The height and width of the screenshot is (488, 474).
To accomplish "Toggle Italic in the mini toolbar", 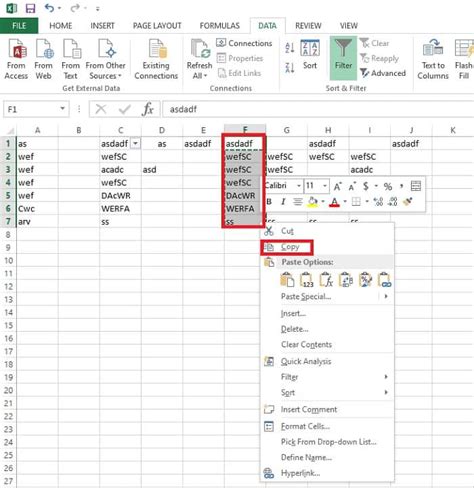I will pos(283,202).
